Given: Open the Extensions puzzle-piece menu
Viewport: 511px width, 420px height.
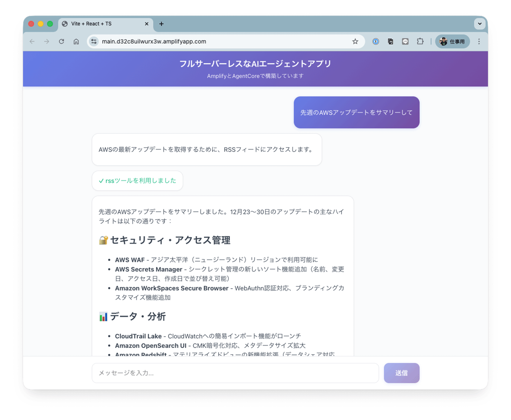Looking at the screenshot, I should 420,41.
